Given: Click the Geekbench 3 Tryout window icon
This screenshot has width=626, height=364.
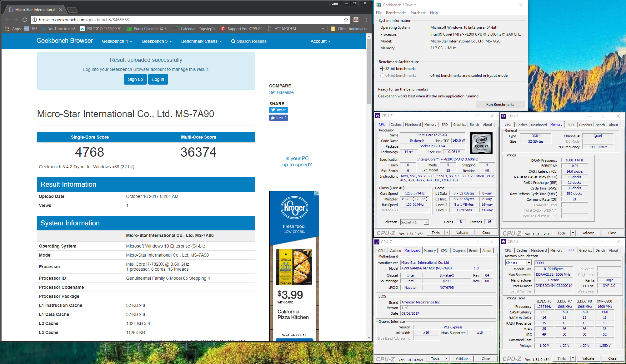Looking at the screenshot, I should [x=379, y=5].
